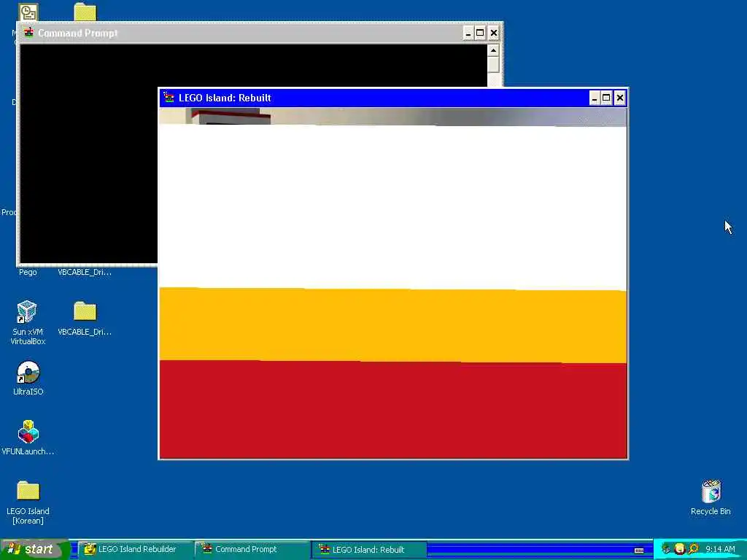Switch to Command Prompt taskbar button
The height and width of the screenshot is (560, 747).
click(x=252, y=549)
